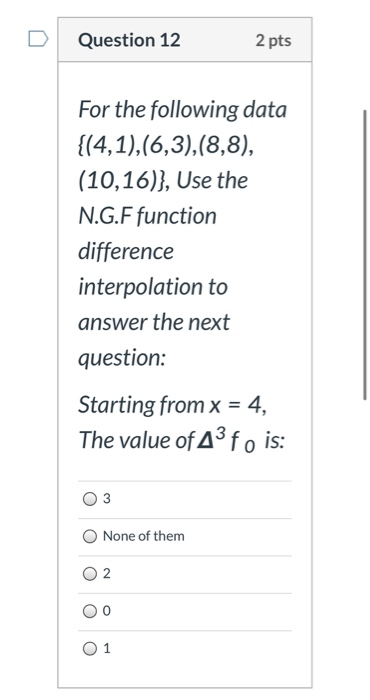The image size is (370, 700).
Task: Choose the "None of them" radio option
Action: (90, 536)
